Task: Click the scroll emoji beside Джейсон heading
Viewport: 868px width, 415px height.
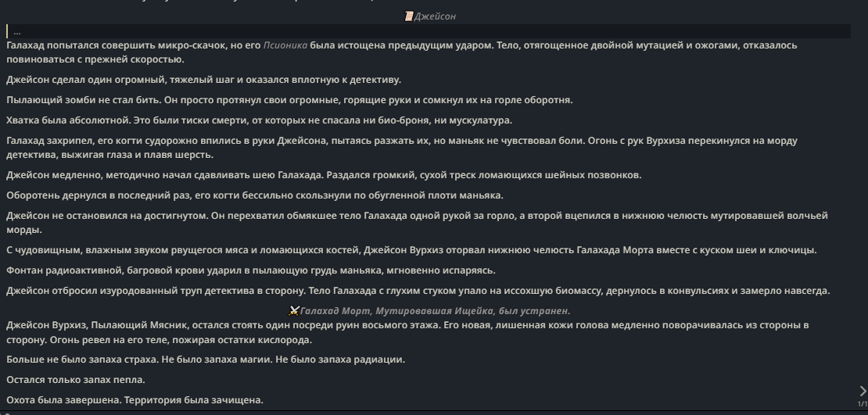Action: (408, 16)
